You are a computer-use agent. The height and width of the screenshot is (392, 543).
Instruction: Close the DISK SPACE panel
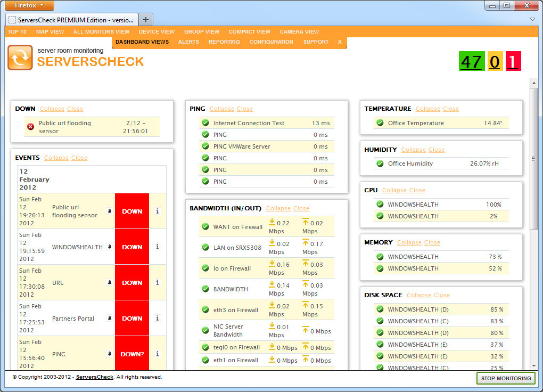pyautogui.click(x=442, y=295)
